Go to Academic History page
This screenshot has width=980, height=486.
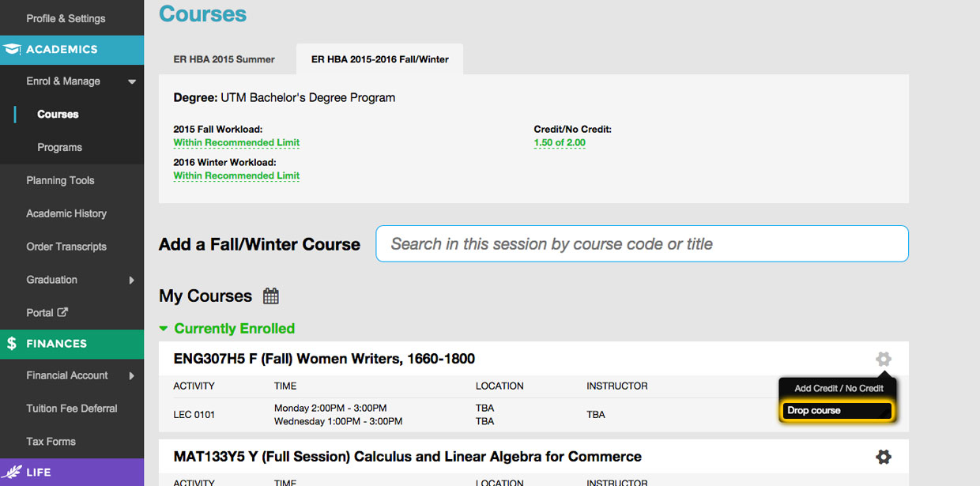click(x=66, y=213)
